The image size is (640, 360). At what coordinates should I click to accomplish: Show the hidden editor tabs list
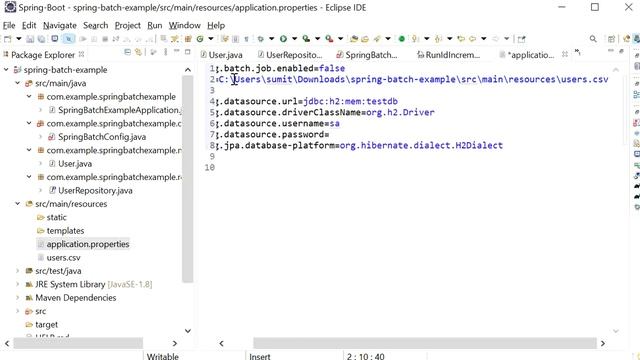pos(578,52)
